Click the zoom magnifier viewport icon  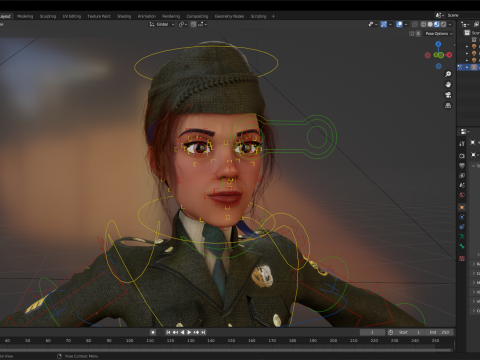448,74
